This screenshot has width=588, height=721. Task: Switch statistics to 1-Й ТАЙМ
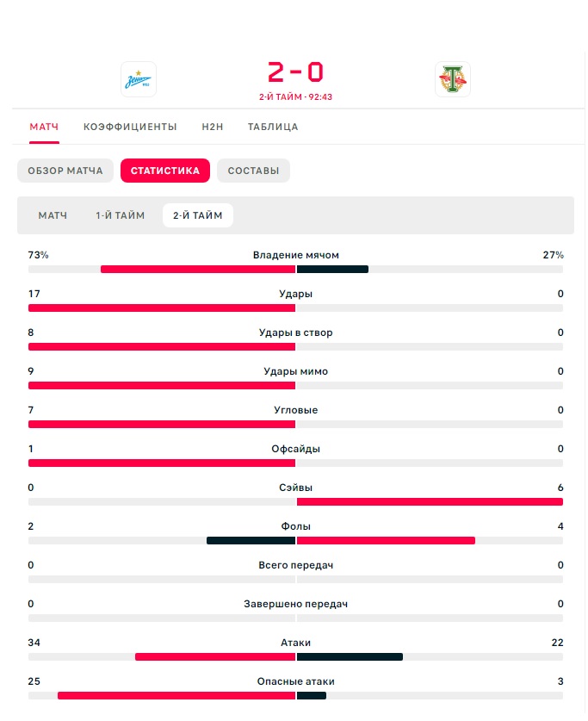(x=121, y=215)
